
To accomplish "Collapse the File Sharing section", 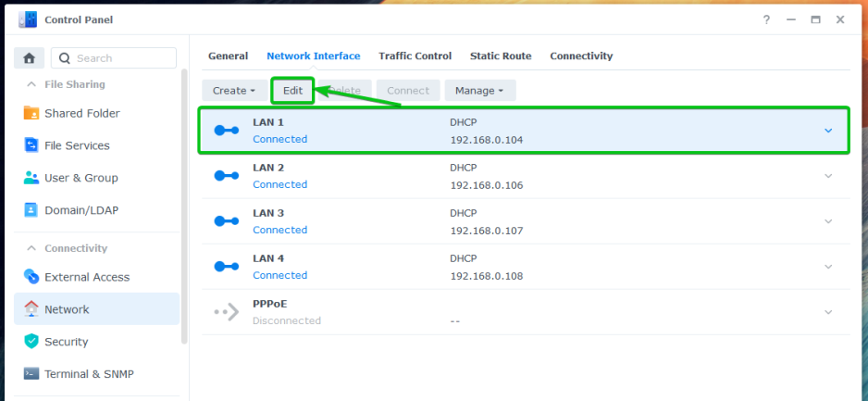I will pos(31,84).
